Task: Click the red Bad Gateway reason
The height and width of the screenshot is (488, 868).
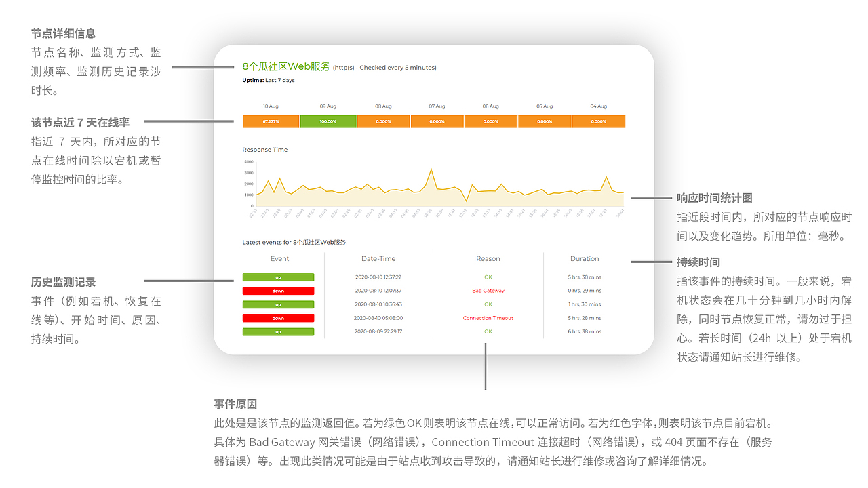Action: 488,291
